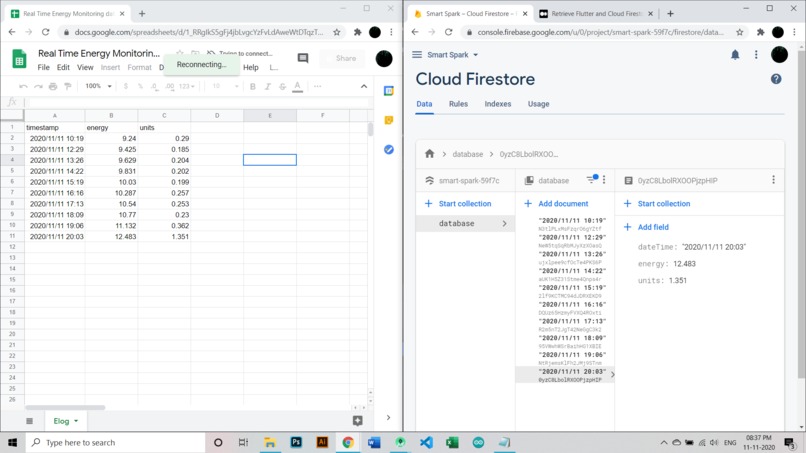This screenshot has width=806, height=453.
Task: Open the Help menu in Sheets
Action: click(x=251, y=67)
